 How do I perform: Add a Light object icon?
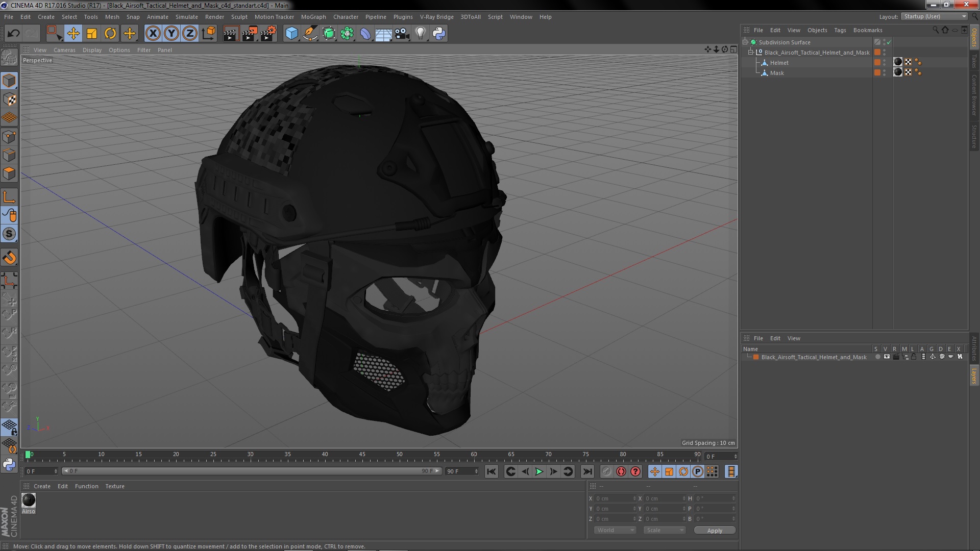pyautogui.click(x=421, y=34)
